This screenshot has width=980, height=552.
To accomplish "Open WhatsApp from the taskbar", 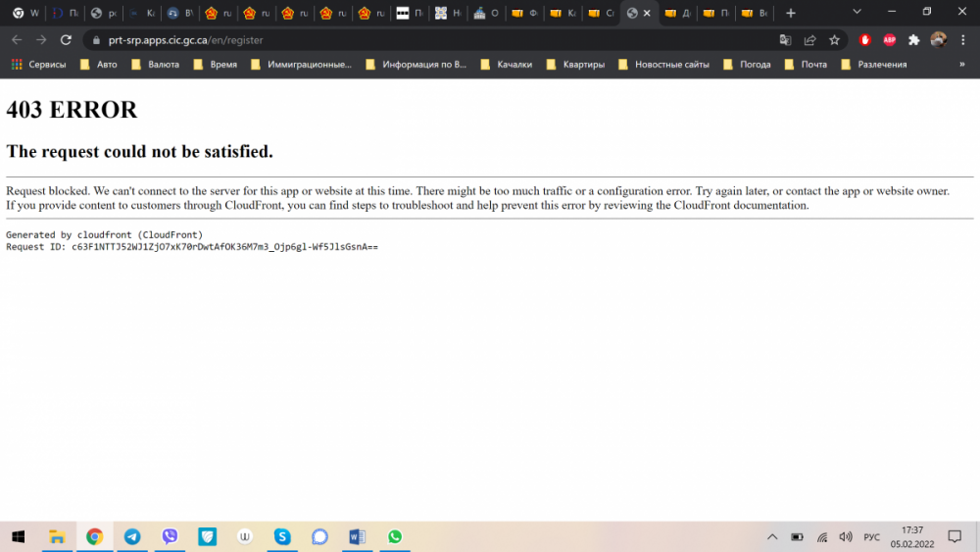I will (x=394, y=536).
